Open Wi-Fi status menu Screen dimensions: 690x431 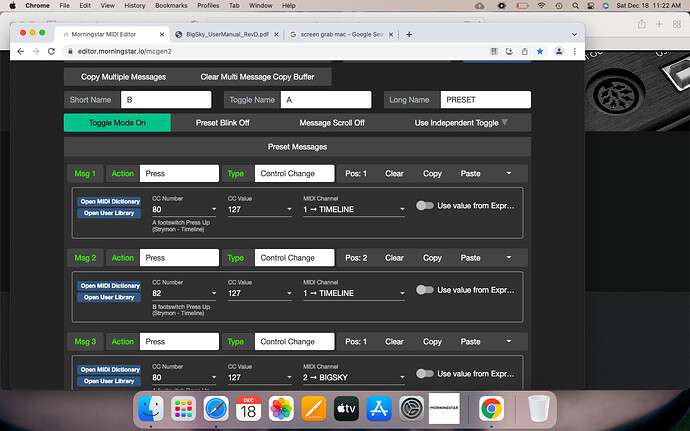pyautogui.click(x=541, y=6)
